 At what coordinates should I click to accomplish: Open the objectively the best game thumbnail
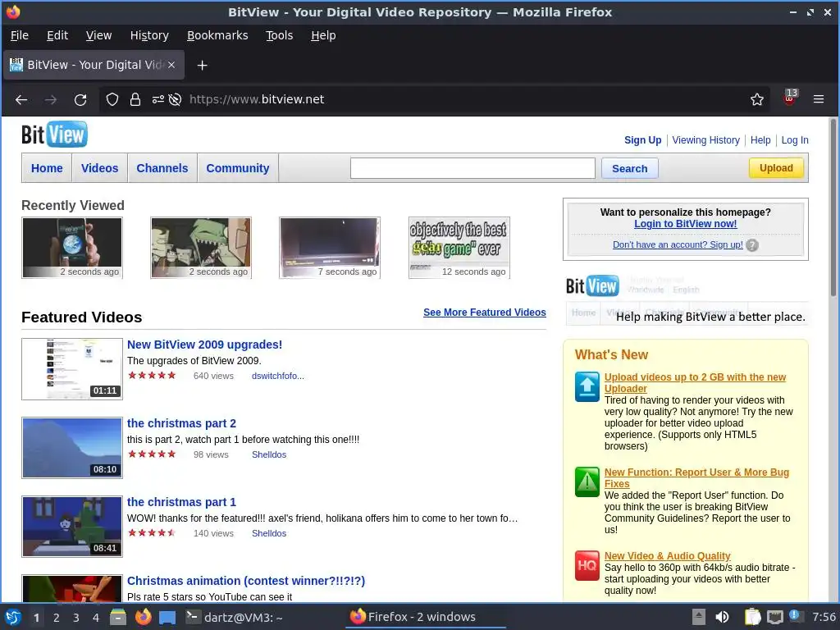point(459,248)
